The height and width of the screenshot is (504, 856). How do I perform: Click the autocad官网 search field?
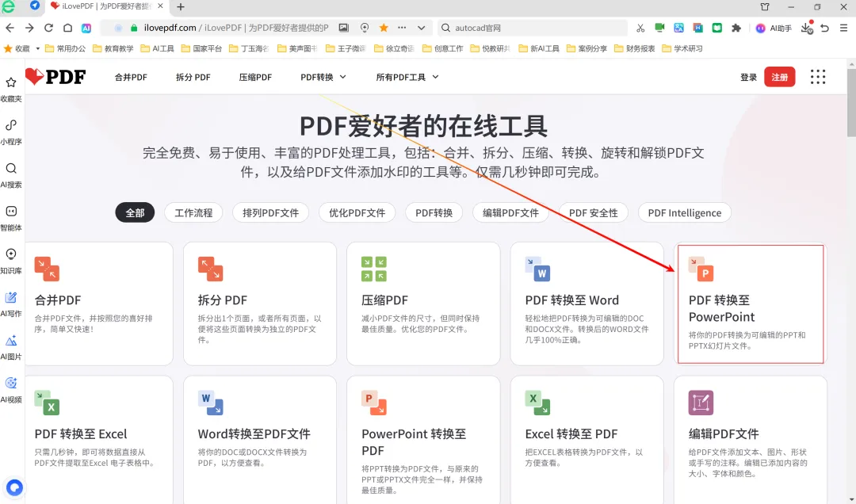[x=533, y=28]
